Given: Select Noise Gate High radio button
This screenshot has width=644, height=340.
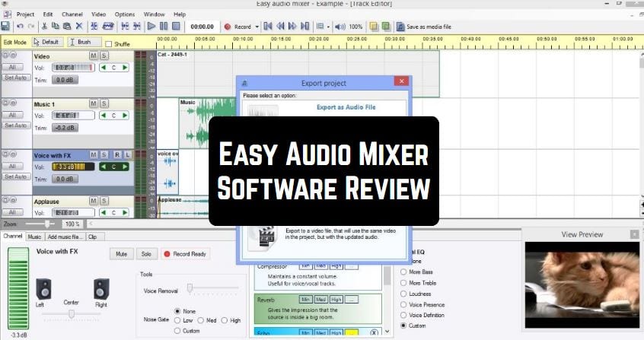Looking at the screenshot, I should [225, 320].
